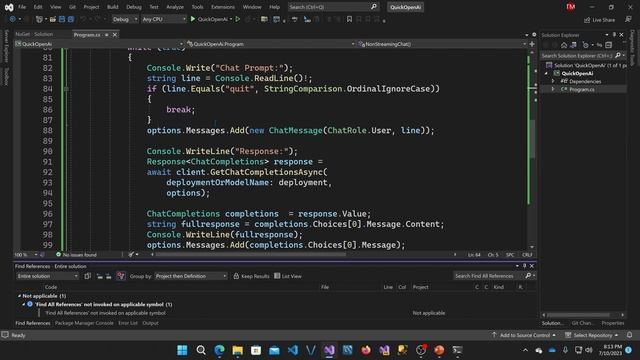Click the green No issues found indicator
640x360 pixels.
pyautogui.click(x=76, y=255)
